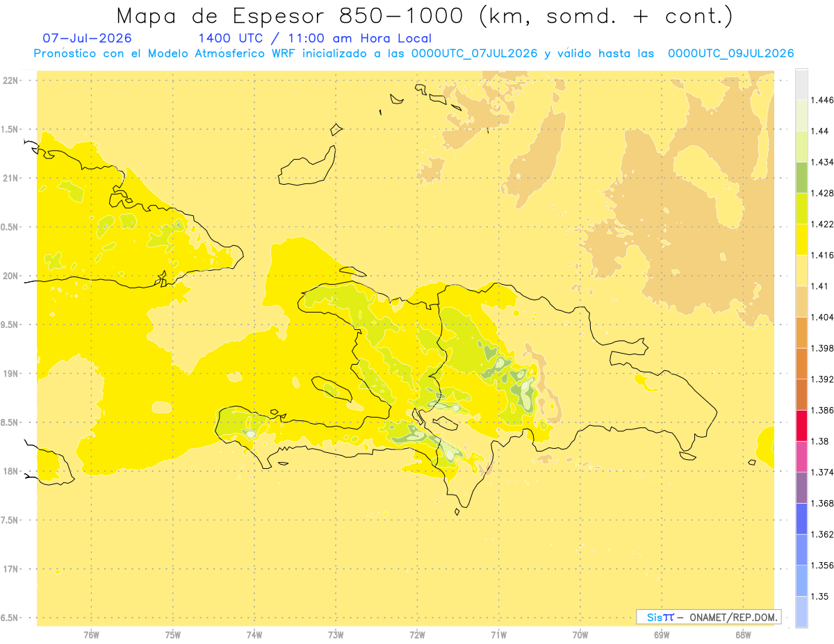Click the latitude label '20N'
The width and height of the screenshot is (834, 644).
pyautogui.click(x=11, y=276)
